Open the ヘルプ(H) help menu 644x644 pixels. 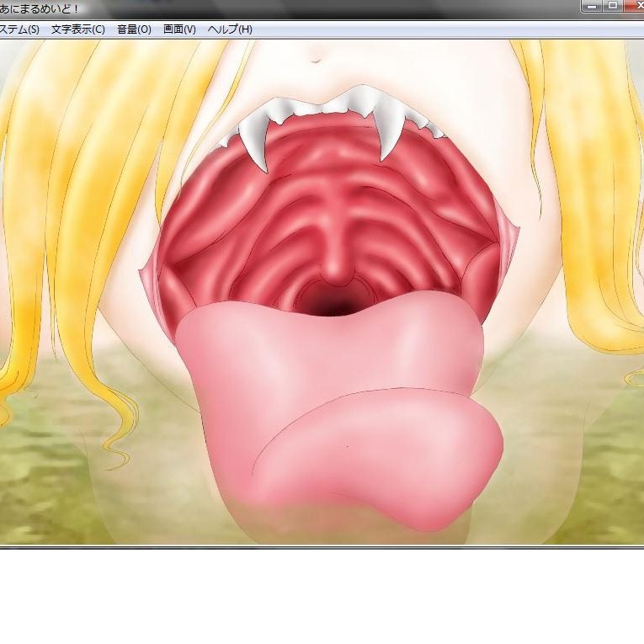pyautogui.click(x=230, y=29)
